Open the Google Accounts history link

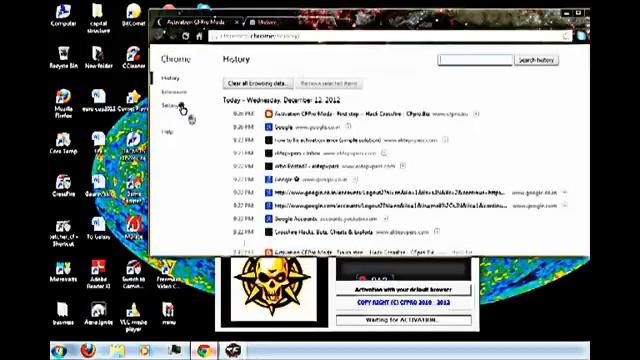coord(296,219)
